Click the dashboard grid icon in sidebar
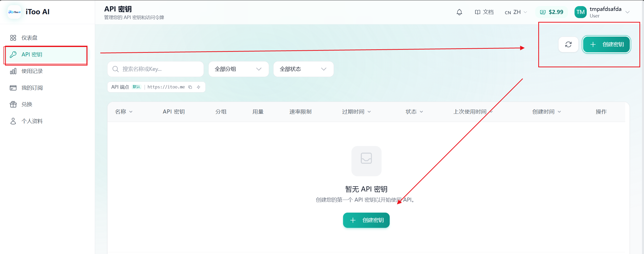This screenshot has width=644, height=254. point(13,38)
